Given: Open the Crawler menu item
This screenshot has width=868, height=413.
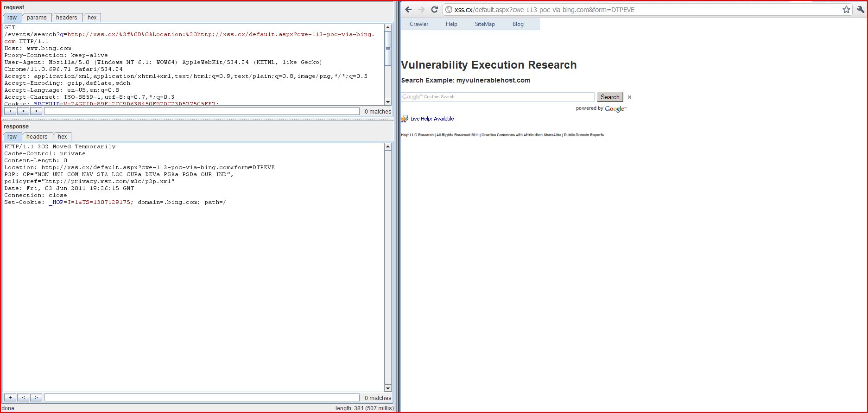Looking at the screenshot, I should click(419, 24).
